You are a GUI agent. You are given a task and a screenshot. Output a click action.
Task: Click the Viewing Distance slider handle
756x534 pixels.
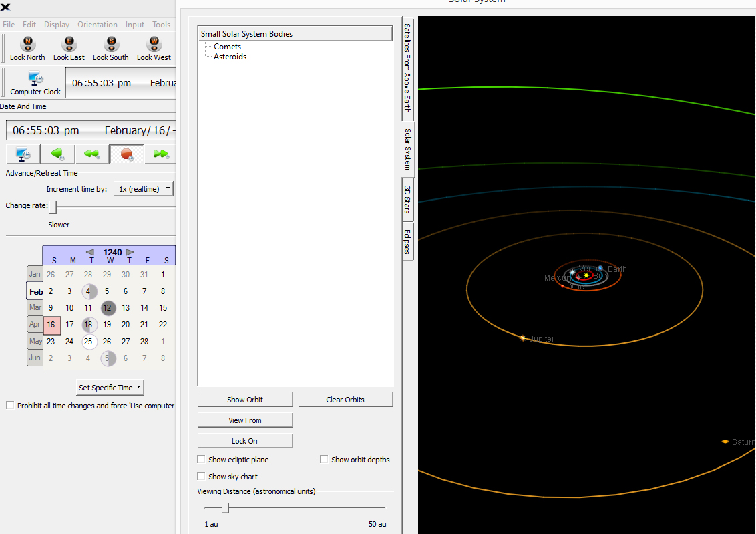tap(226, 508)
